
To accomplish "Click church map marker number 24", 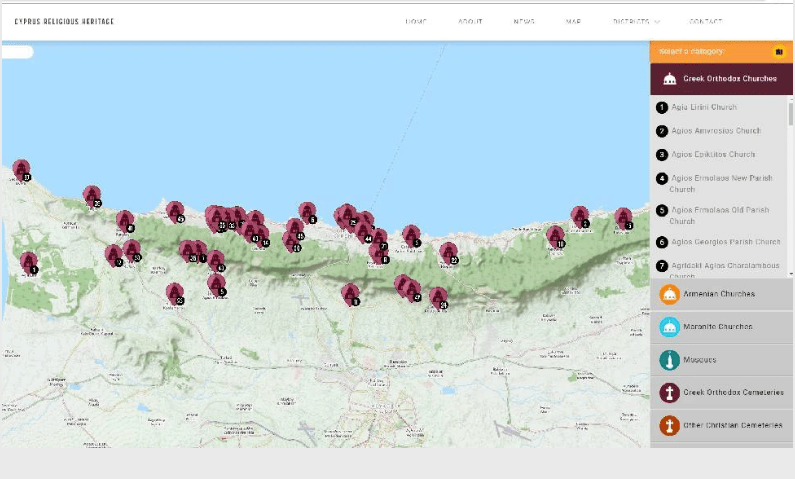I will click(x=439, y=298).
